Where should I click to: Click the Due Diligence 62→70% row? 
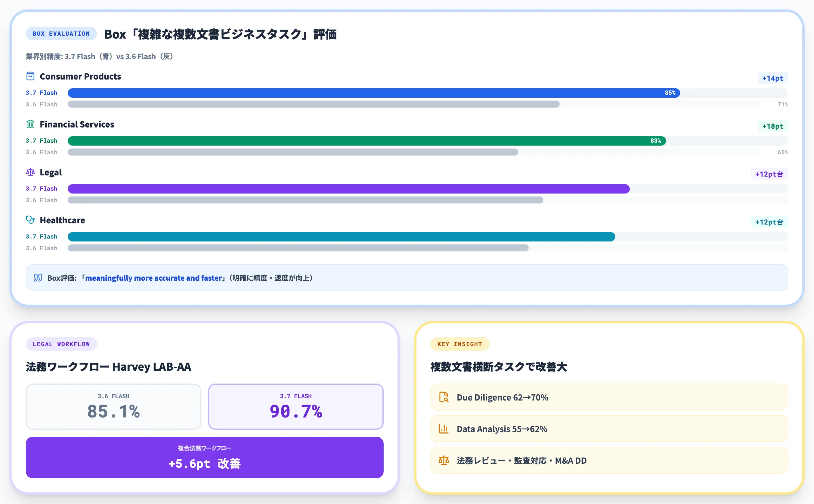point(609,397)
